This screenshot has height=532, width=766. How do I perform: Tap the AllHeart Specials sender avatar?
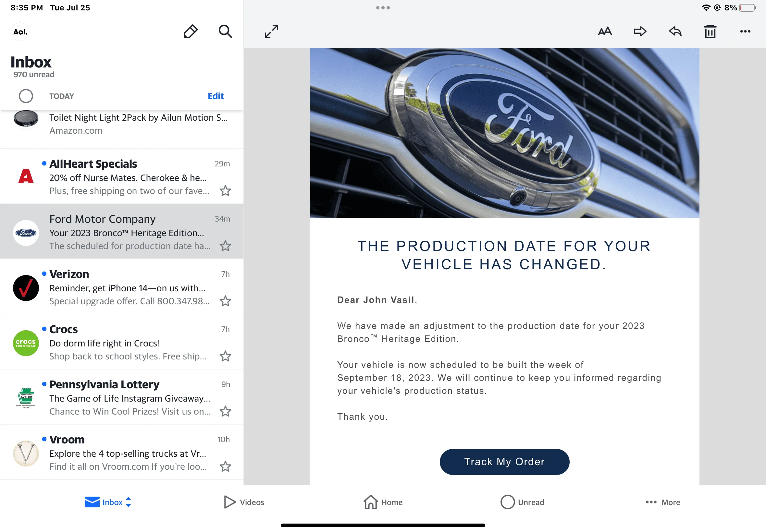pos(26,177)
